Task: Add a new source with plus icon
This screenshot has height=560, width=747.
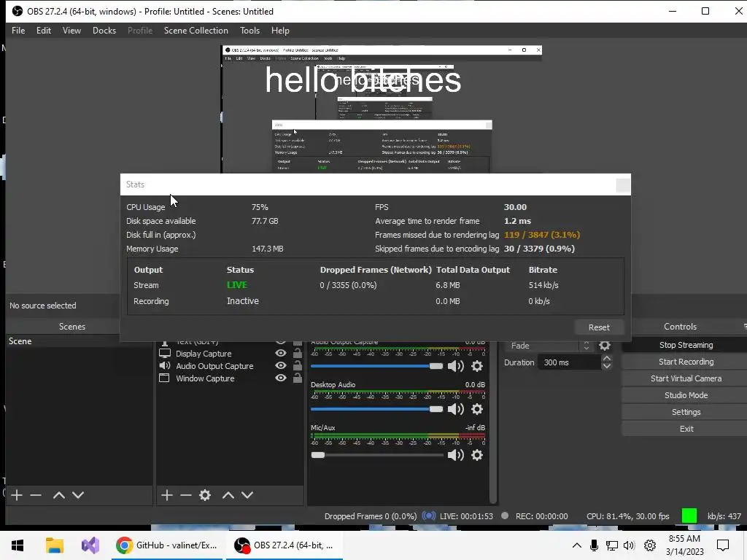Action: tap(167, 495)
